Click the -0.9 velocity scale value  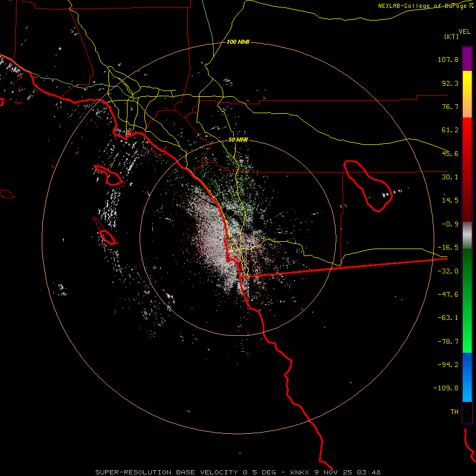tap(450, 224)
